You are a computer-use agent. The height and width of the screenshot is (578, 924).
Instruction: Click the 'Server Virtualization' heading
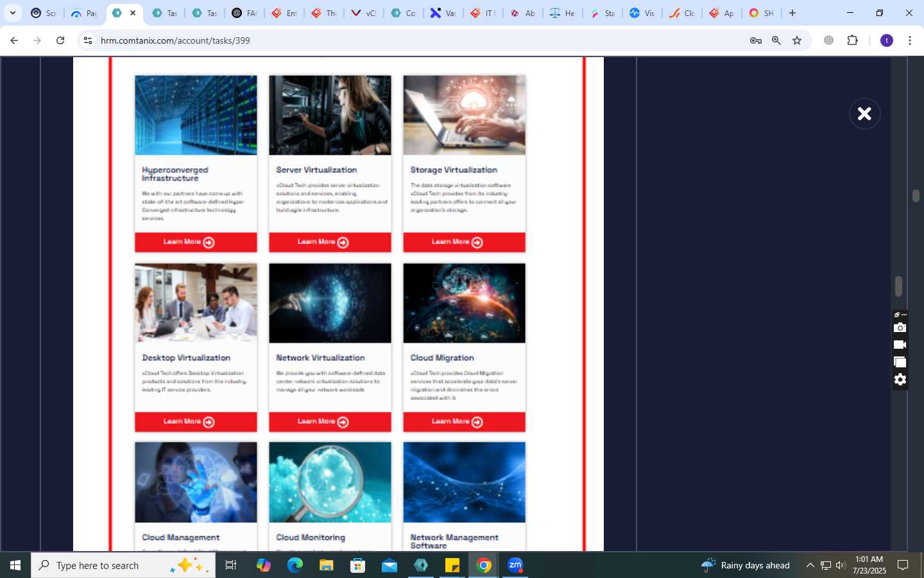click(316, 170)
